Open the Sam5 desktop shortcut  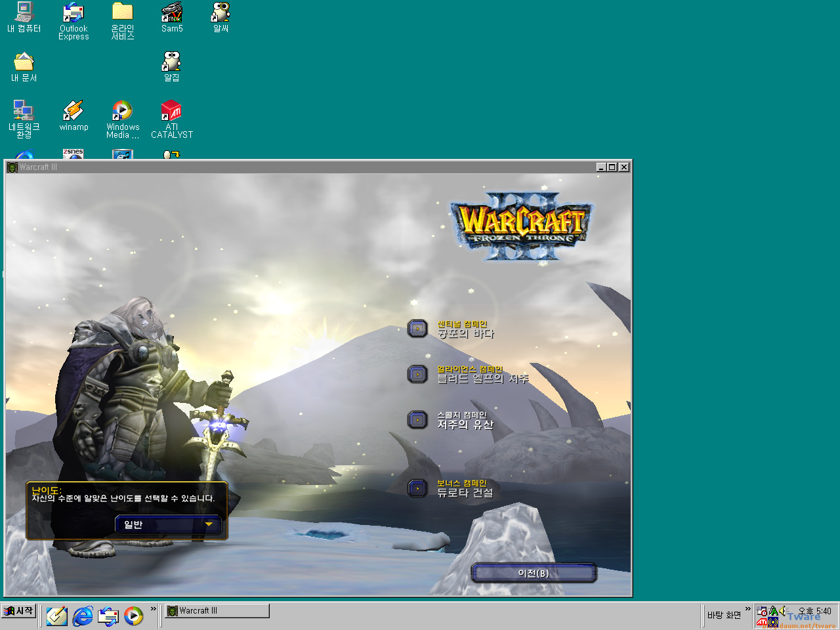172,18
